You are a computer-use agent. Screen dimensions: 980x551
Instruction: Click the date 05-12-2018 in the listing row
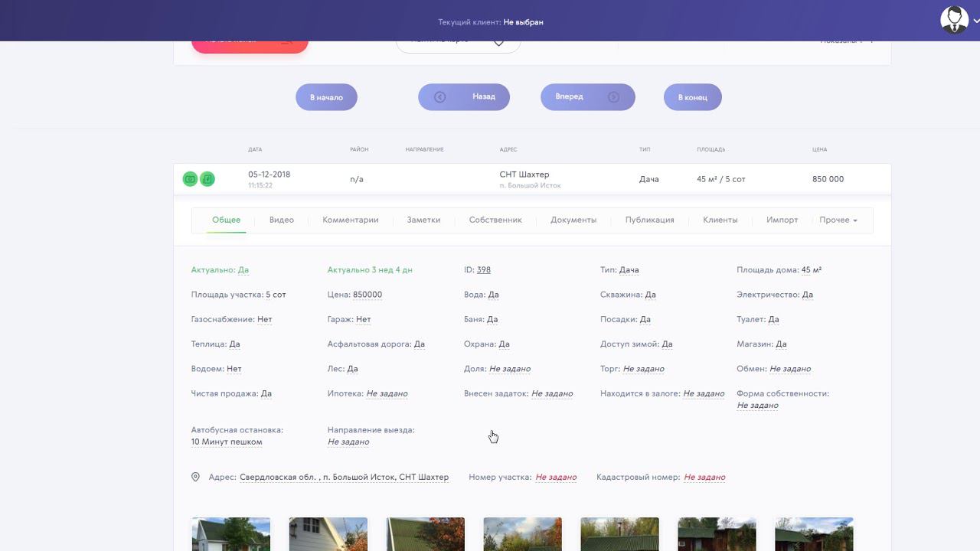pos(269,174)
